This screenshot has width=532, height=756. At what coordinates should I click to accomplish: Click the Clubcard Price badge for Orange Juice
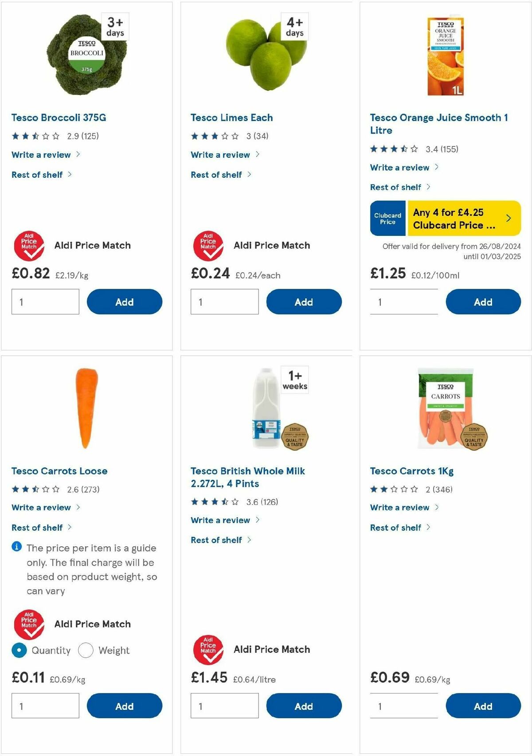click(387, 218)
